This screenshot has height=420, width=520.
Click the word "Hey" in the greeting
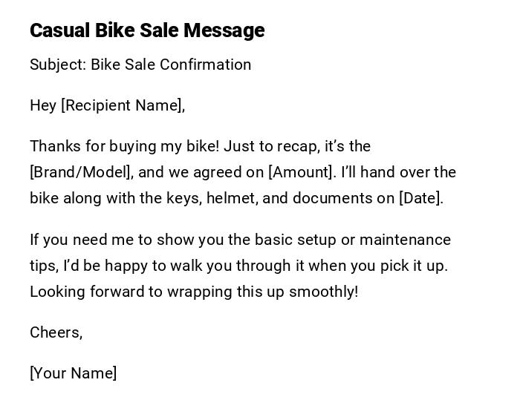click(x=43, y=105)
